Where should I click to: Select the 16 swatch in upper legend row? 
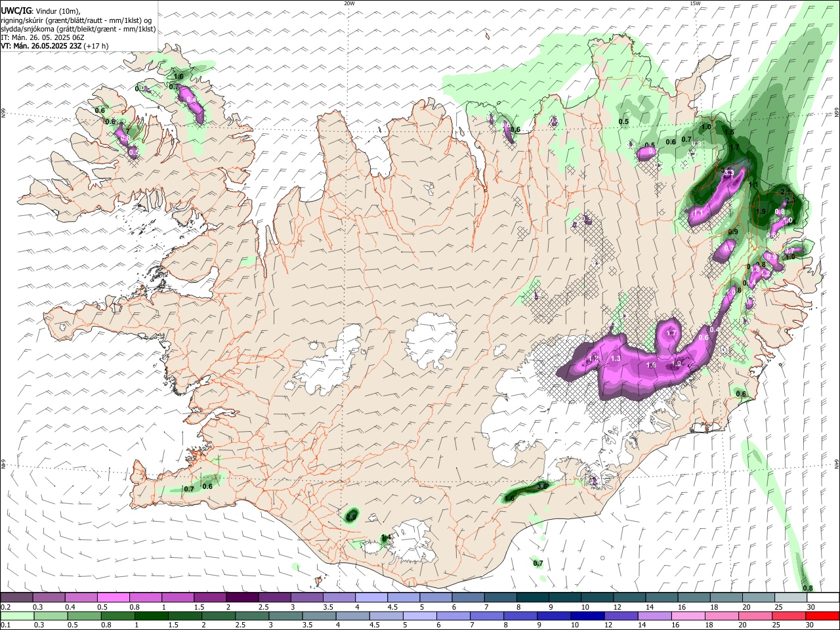click(x=694, y=598)
